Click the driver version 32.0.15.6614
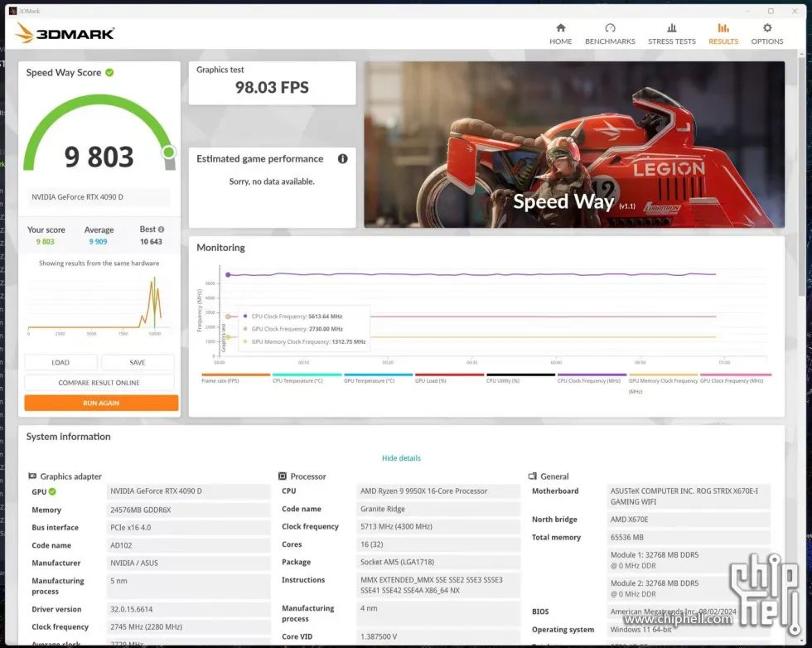812x648 pixels. 188,609
